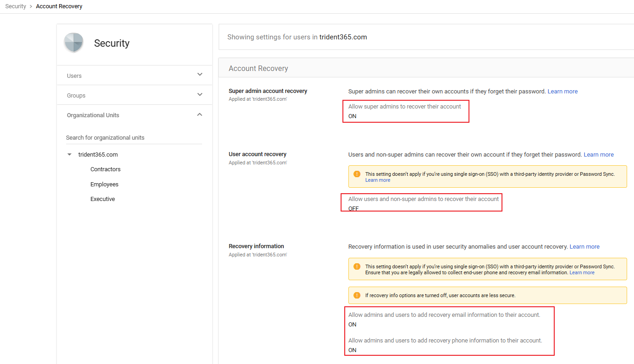
Task: Expand the Users section chevron
Action: 199,75
